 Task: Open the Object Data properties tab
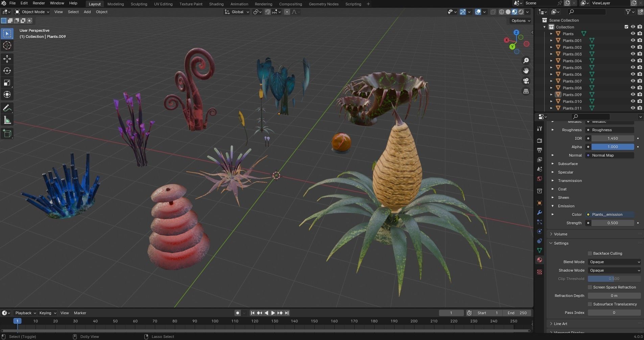pyautogui.click(x=540, y=250)
